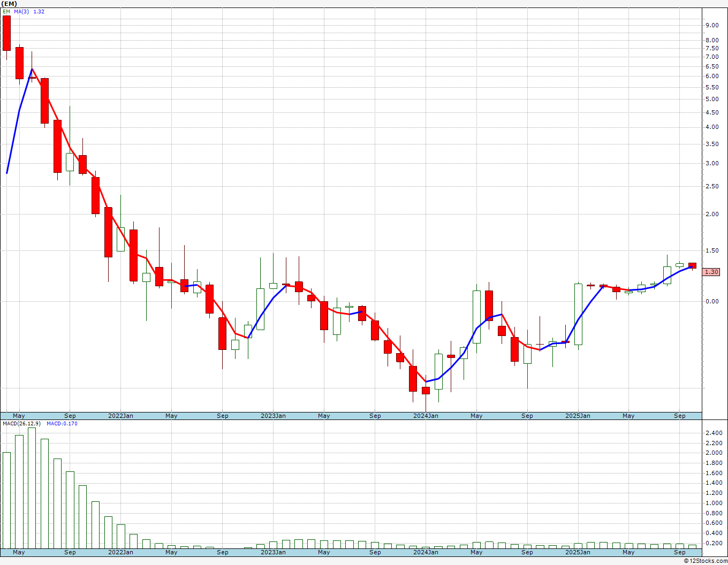Viewport: 728px width, 565px height.
Task: Click 2022Jan on the price chart date axis
Action: tap(120, 416)
